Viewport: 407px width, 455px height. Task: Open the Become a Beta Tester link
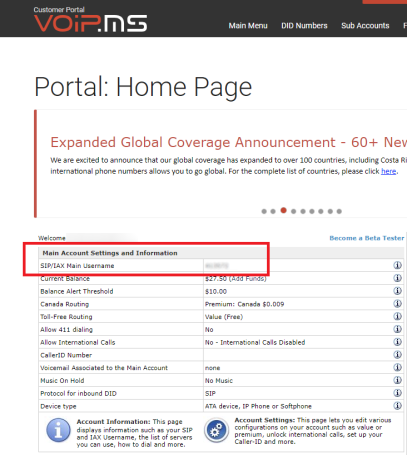(x=367, y=238)
